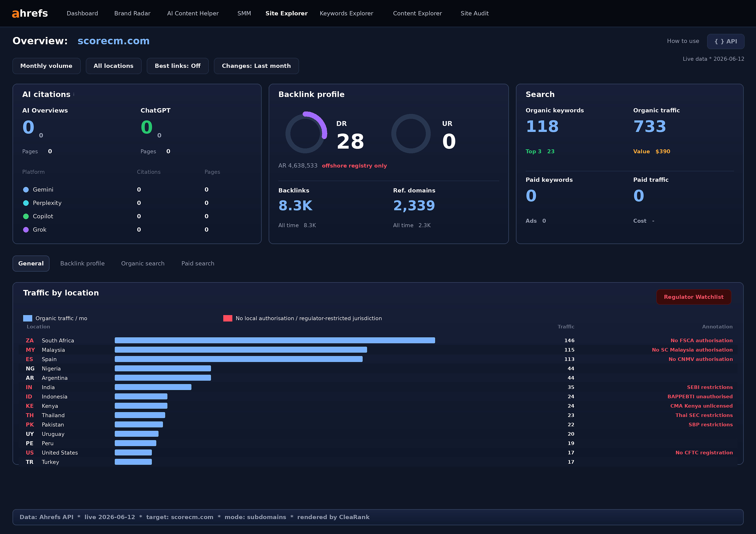The image size is (756, 534).
Task: Click the Grok platform dot icon
Action: click(26, 230)
